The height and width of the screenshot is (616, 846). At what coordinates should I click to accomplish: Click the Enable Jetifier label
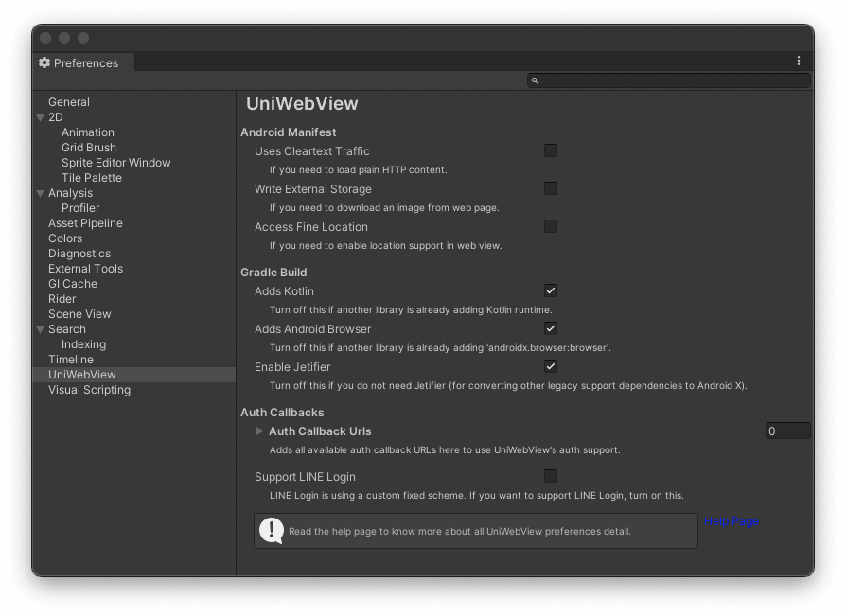[292, 367]
